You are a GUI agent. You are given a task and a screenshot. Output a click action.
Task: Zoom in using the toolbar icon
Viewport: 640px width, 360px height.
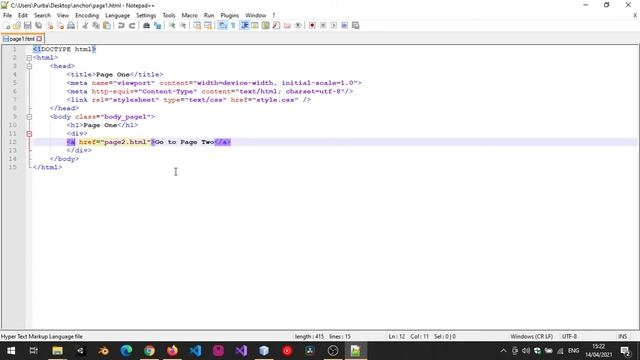(x=172, y=25)
